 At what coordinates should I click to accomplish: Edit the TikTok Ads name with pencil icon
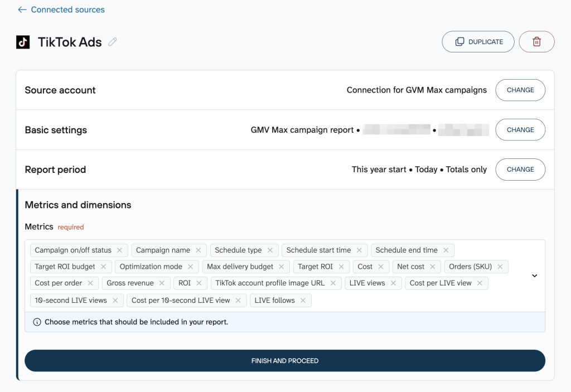pyautogui.click(x=113, y=42)
